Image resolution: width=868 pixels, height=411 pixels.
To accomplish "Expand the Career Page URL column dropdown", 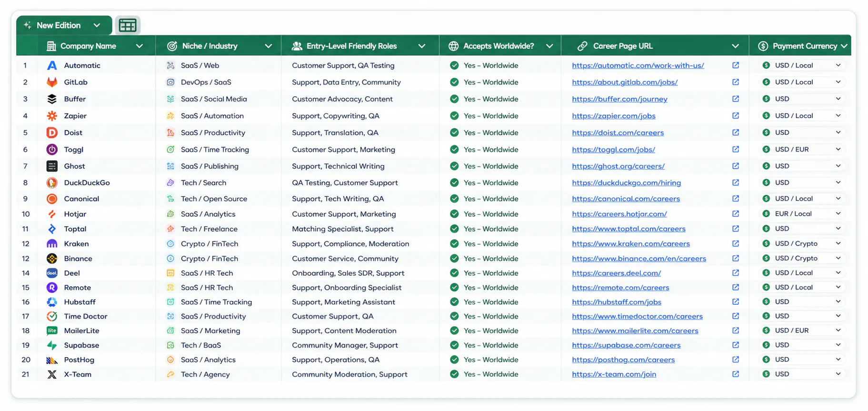I will pos(736,46).
